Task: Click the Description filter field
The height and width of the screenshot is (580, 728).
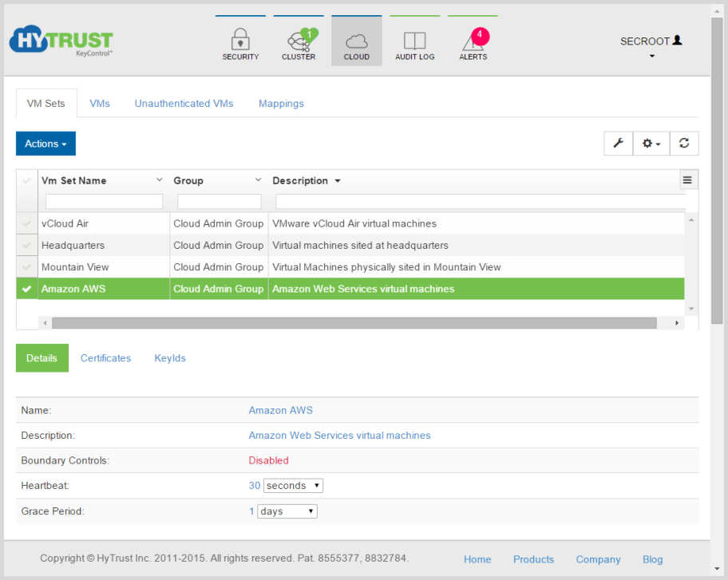Action: pos(481,201)
